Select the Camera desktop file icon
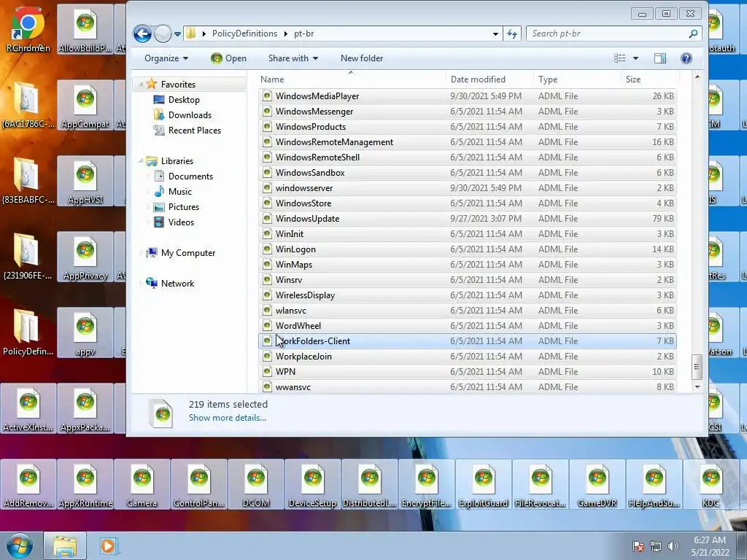This screenshot has width=747, height=560. click(142, 484)
